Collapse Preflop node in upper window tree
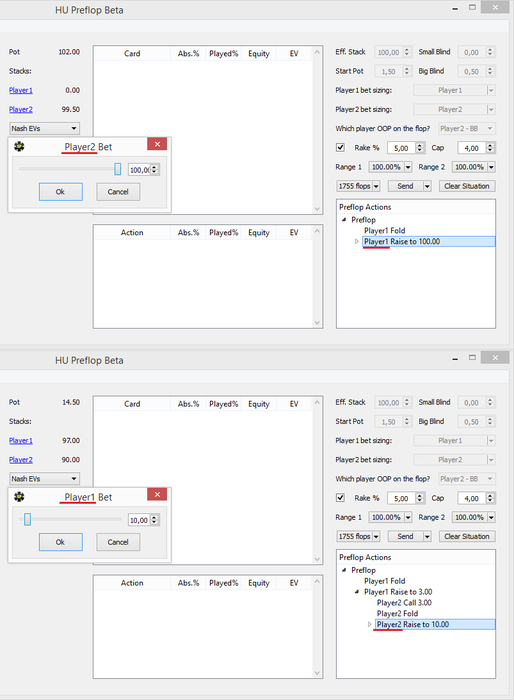Viewport: 514px width, 700px height. tap(344, 220)
